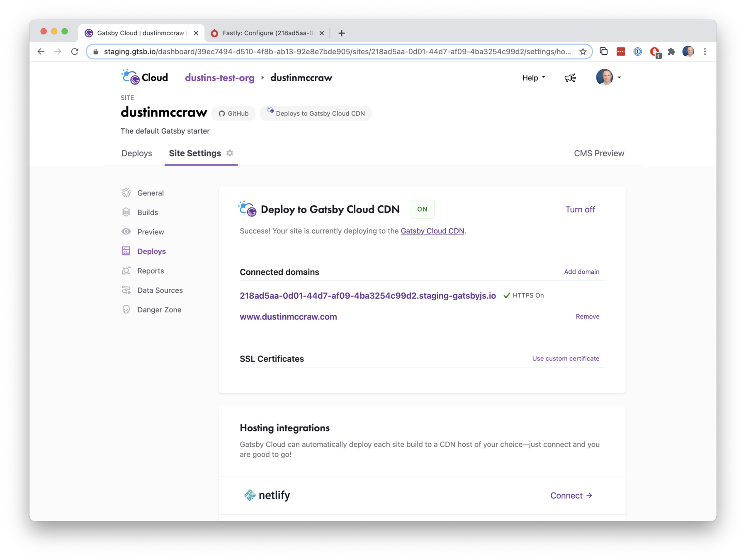Select Builds in settings sidebar
The height and width of the screenshot is (560, 746).
pos(140,212)
